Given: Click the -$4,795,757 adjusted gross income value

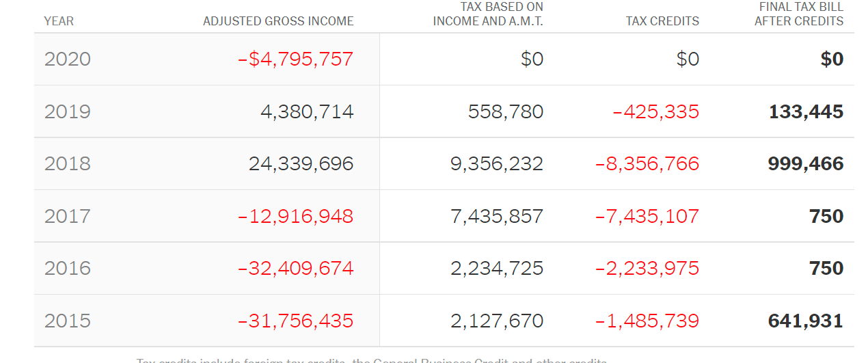Looking at the screenshot, I should click(295, 59).
